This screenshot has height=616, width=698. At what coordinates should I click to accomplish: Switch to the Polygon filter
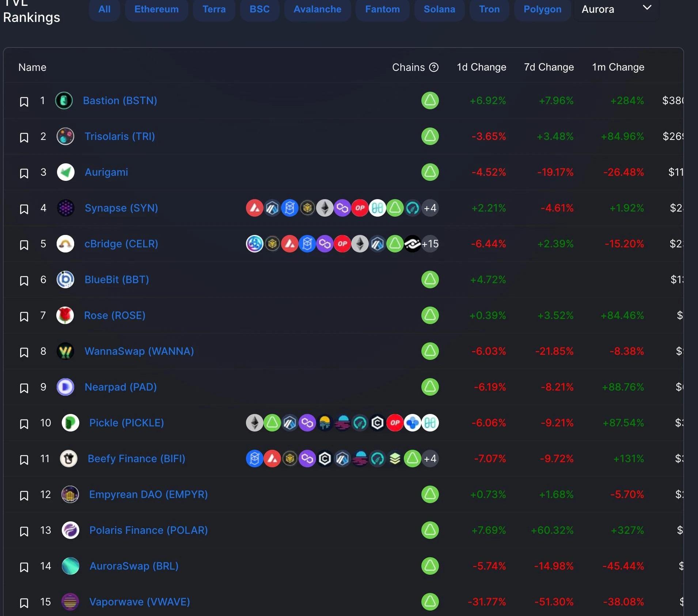click(542, 9)
